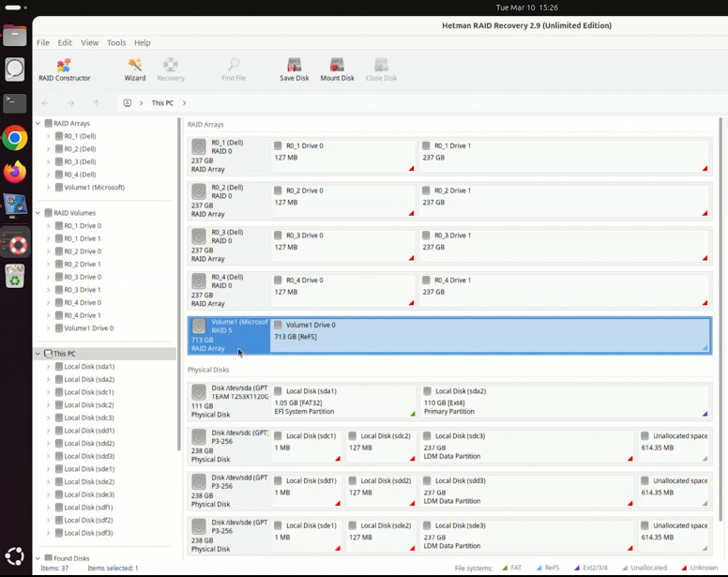This screenshot has height=577, width=728.
Task: Expand Local Disk (sda1) tree node
Action: click(48, 367)
